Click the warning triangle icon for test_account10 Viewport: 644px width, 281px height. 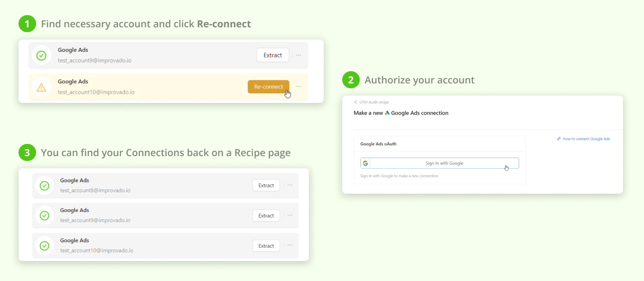pyautogui.click(x=41, y=87)
